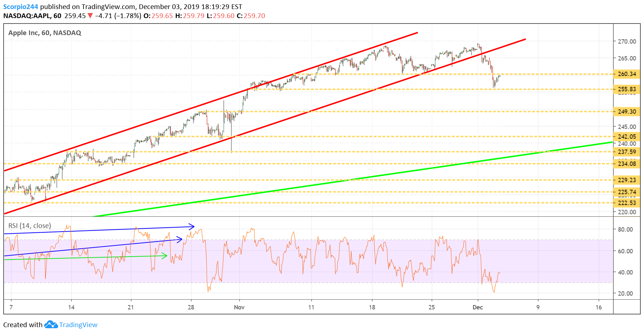This screenshot has width=644, height=334.
Task: Click the C:259.70 close price value
Action: [251, 16]
